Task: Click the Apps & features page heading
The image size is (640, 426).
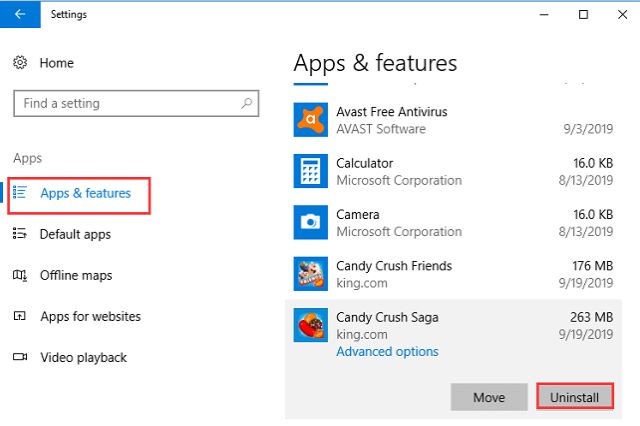Action: pos(375,63)
